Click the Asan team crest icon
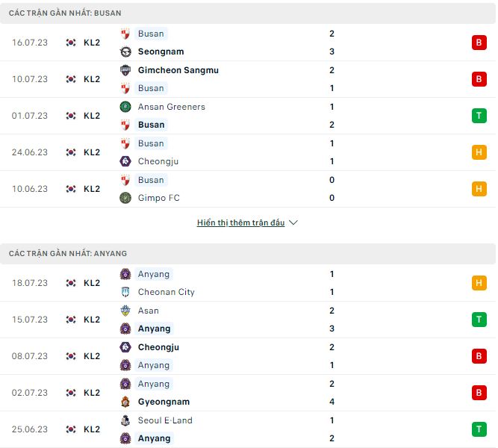 125,311
